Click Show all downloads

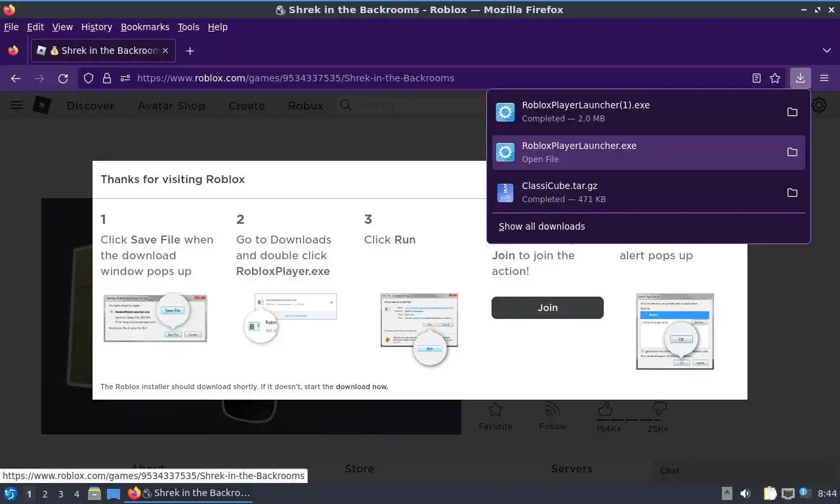pyautogui.click(x=542, y=226)
